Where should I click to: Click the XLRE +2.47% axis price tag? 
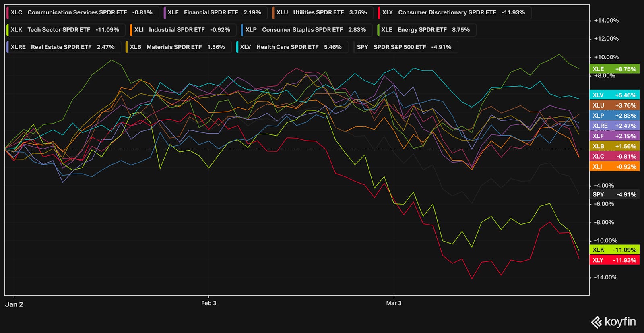[x=615, y=126]
